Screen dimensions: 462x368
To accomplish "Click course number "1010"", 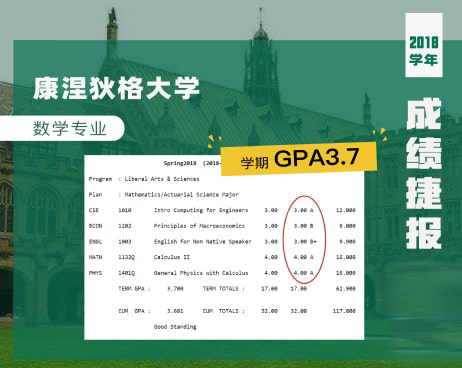I will click(x=125, y=210).
